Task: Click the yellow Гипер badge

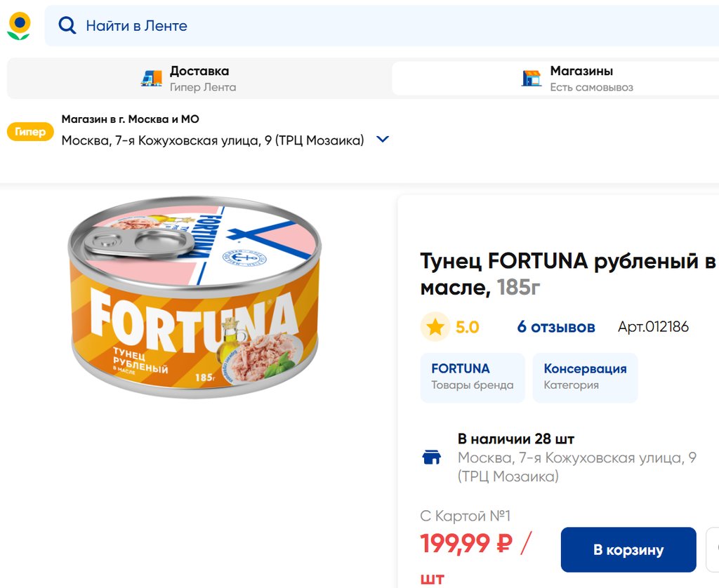Action: coord(30,132)
